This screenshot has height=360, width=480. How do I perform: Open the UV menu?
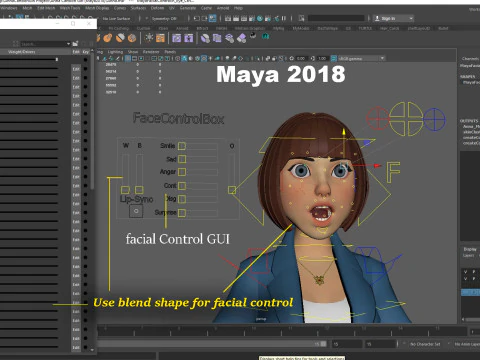pyautogui.click(x=172, y=8)
